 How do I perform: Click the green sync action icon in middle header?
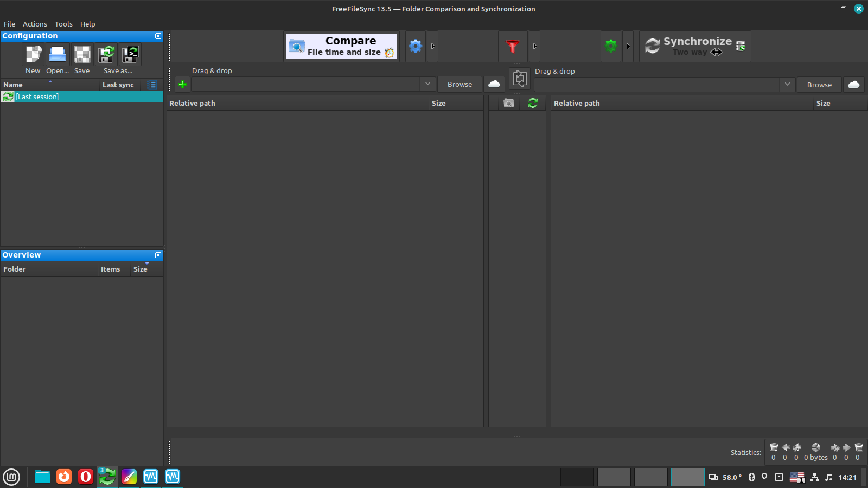click(x=533, y=103)
